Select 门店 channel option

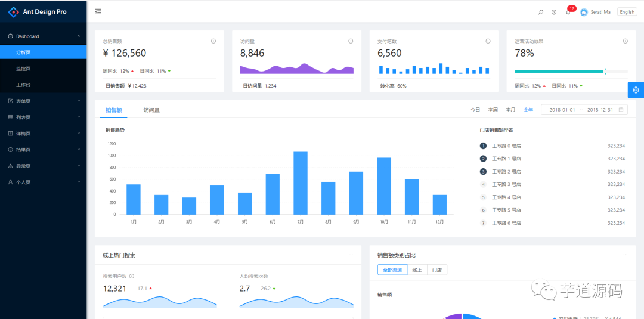pyautogui.click(x=437, y=270)
